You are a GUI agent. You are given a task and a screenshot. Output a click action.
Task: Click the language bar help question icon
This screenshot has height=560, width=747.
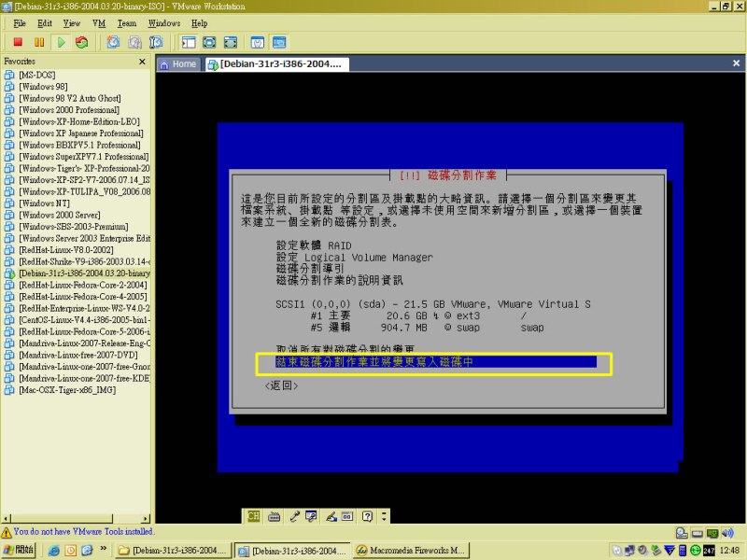(367, 516)
